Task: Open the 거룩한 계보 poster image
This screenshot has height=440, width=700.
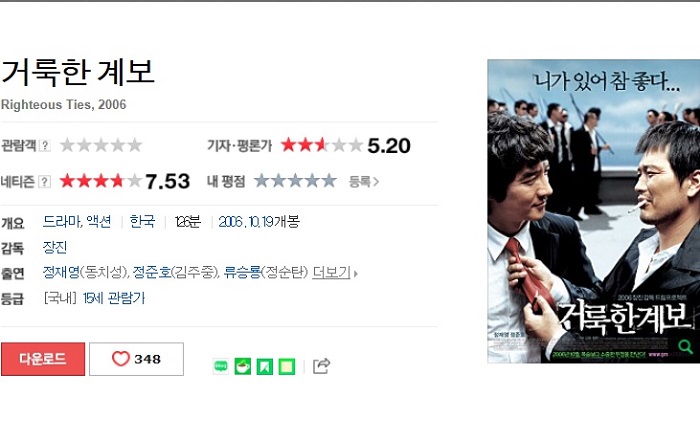Action: [593, 211]
